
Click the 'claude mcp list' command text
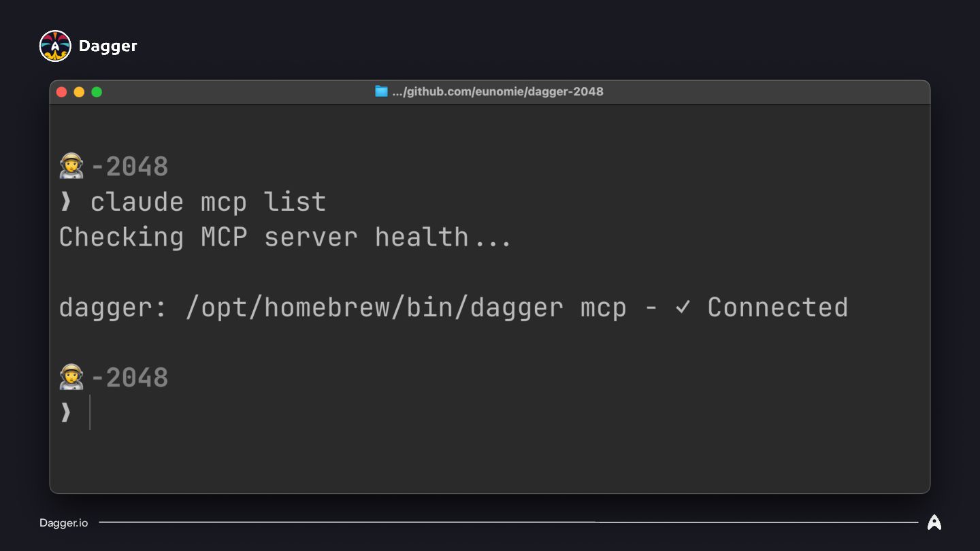[208, 202]
